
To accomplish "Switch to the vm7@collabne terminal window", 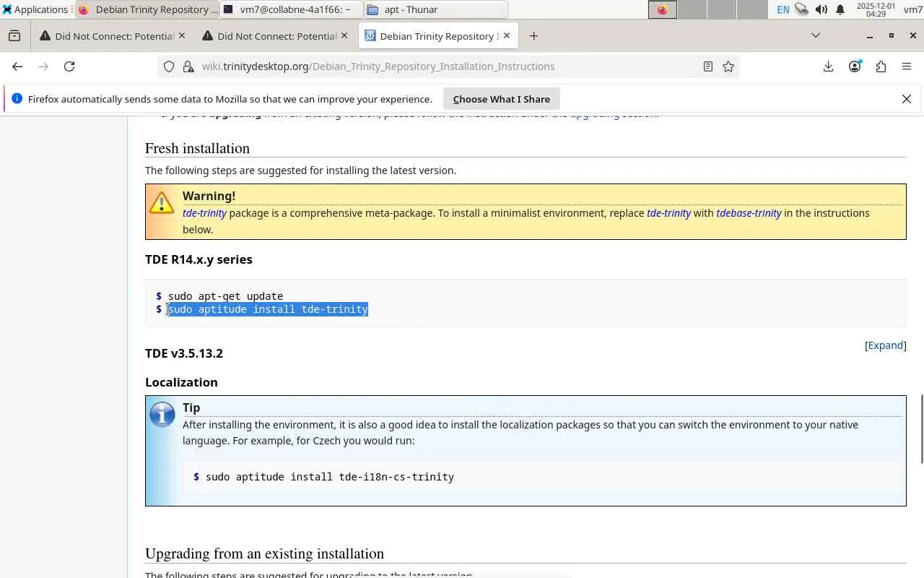I will (x=292, y=9).
